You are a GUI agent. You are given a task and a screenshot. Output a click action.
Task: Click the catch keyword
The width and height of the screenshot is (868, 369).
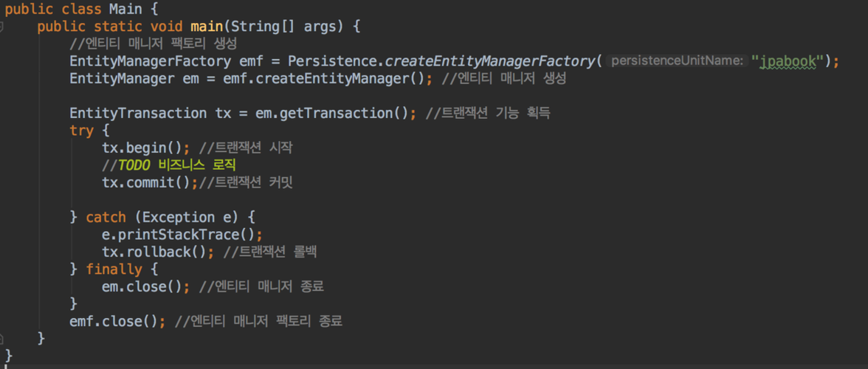(106, 217)
